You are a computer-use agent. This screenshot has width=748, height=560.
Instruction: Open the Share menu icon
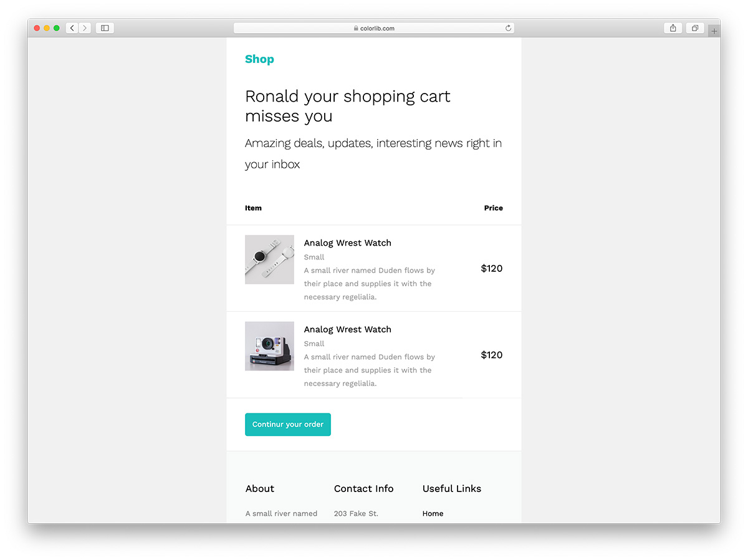673,28
